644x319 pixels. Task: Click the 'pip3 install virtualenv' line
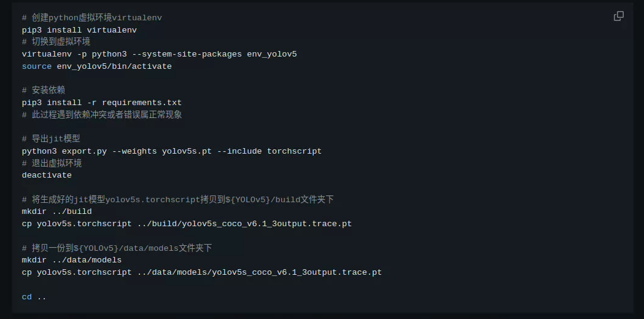[x=79, y=30]
